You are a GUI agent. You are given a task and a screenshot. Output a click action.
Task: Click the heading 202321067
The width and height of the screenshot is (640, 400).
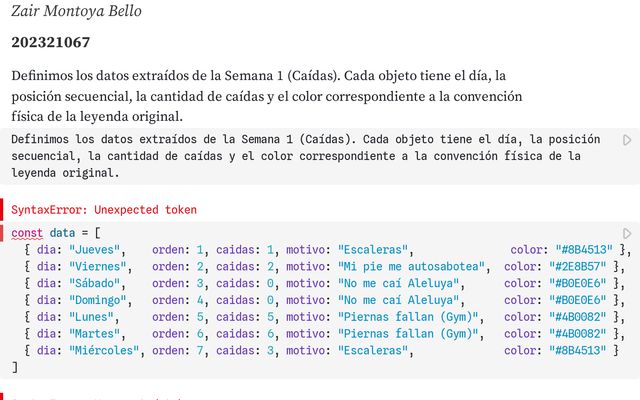tap(51, 42)
